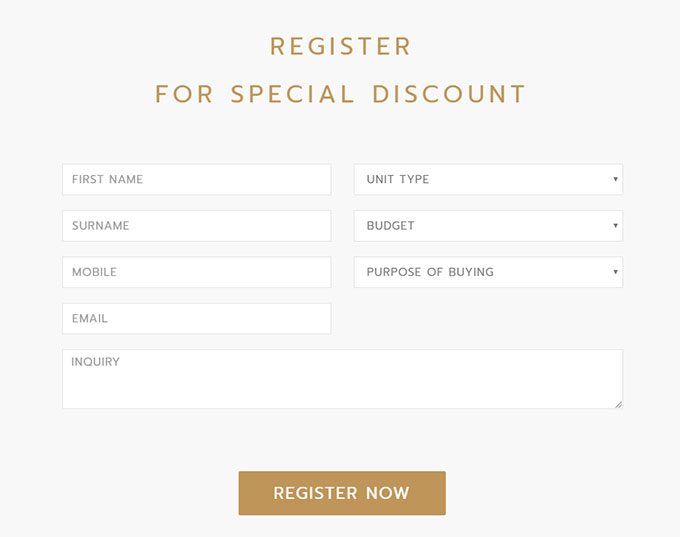Focus the Surname text box
Viewport: 680px width, 537px height.
point(196,226)
